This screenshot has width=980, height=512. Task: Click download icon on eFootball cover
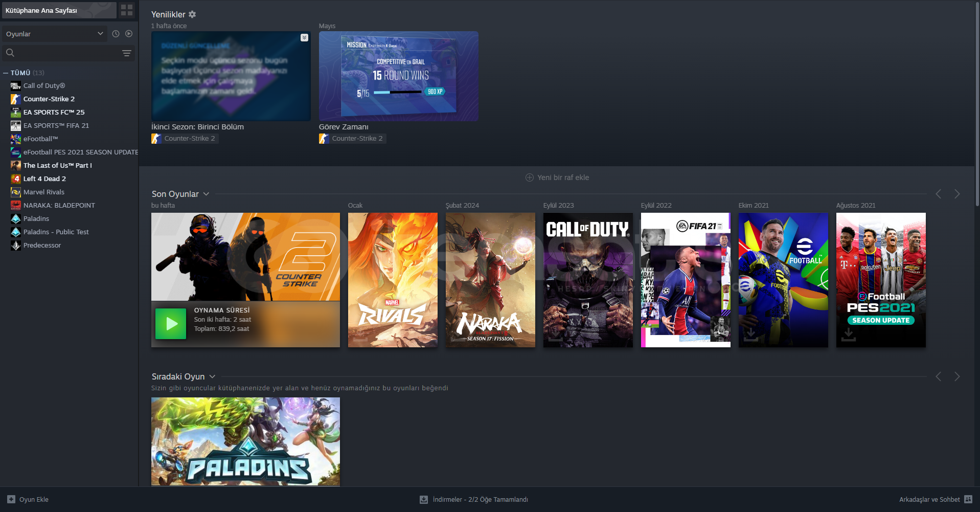(x=750, y=335)
